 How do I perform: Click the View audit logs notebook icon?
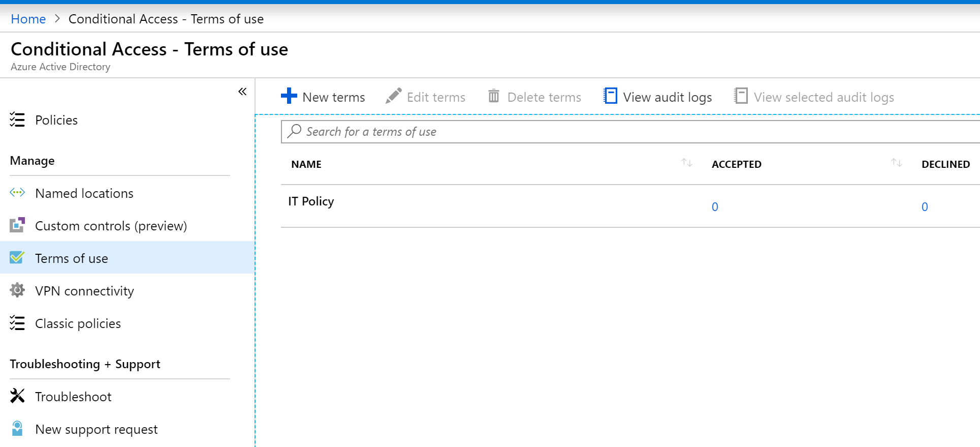coord(610,96)
